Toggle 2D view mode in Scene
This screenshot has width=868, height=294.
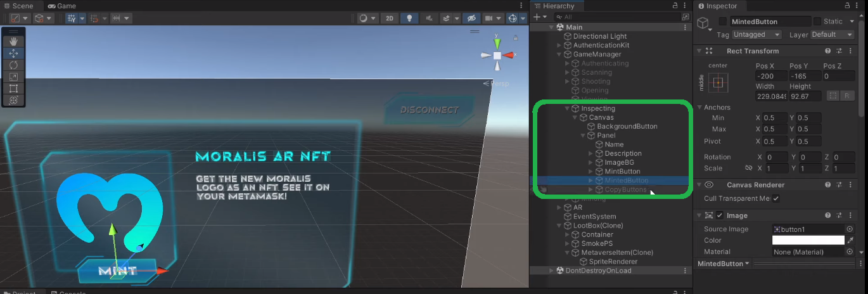390,18
